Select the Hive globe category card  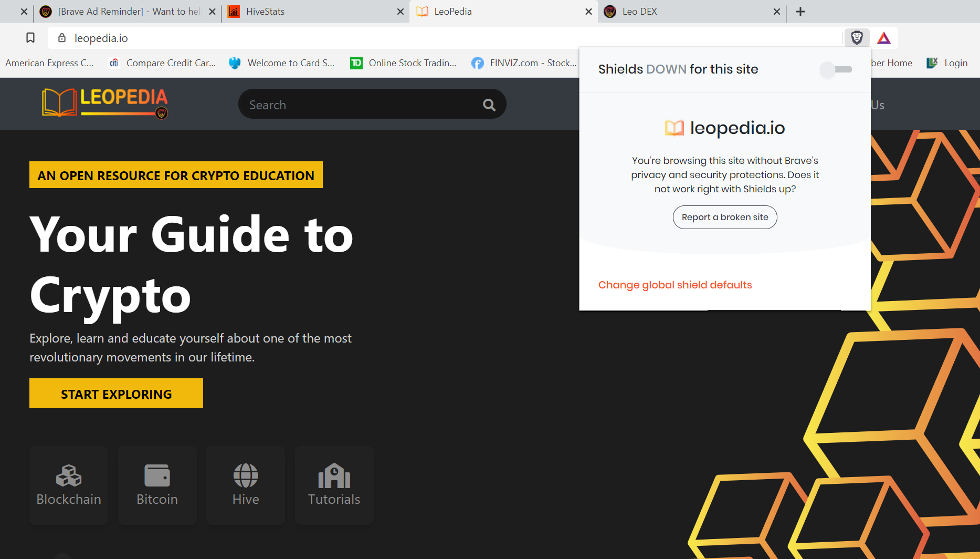246,485
